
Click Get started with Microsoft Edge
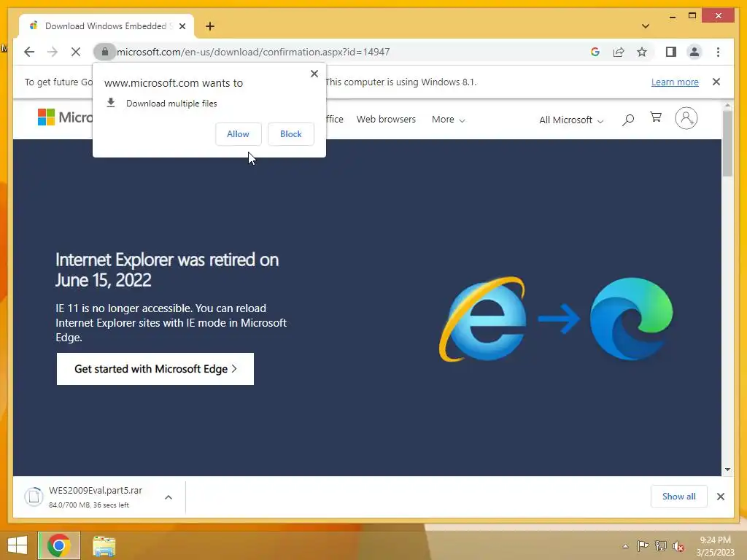tap(155, 368)
